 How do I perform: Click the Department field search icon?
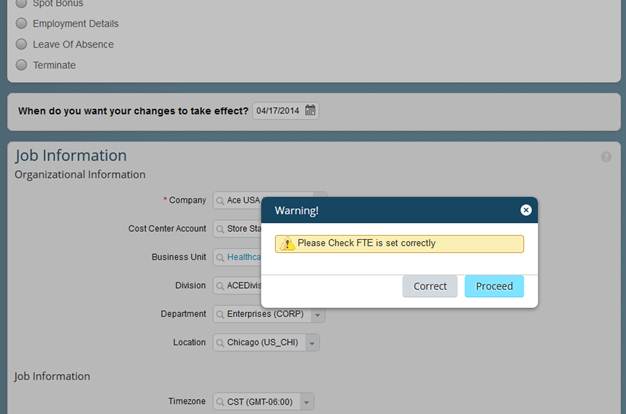[220, 315]
